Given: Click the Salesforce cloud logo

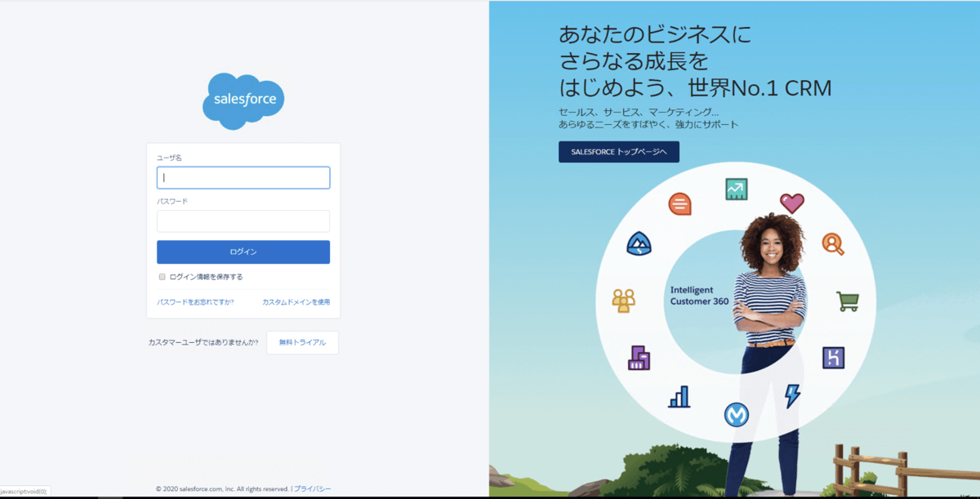Looking at the screenshot, I should pyautogui.click(x=243, y=100).
